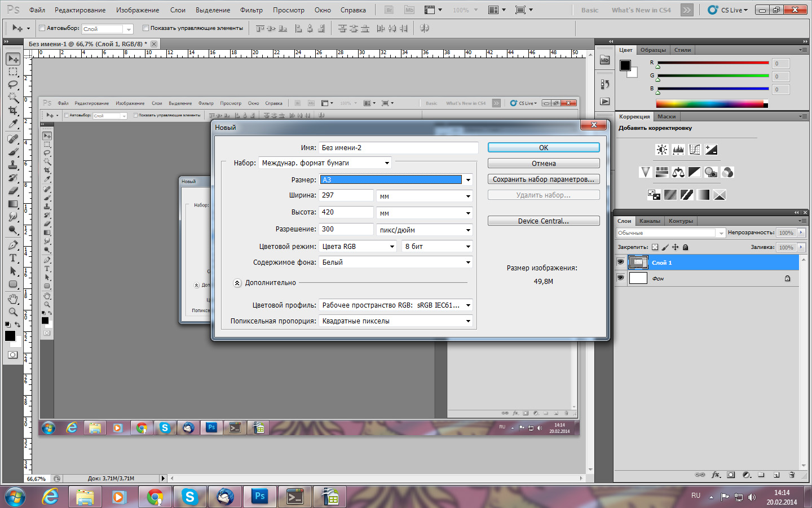Select the Magic Wand tool

tap(13, 98)
